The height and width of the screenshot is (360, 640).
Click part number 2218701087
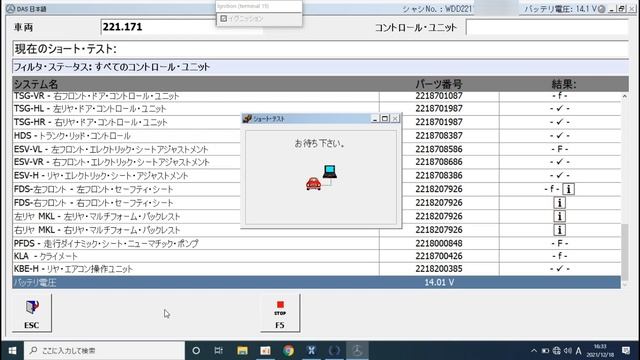coord(439,96)
